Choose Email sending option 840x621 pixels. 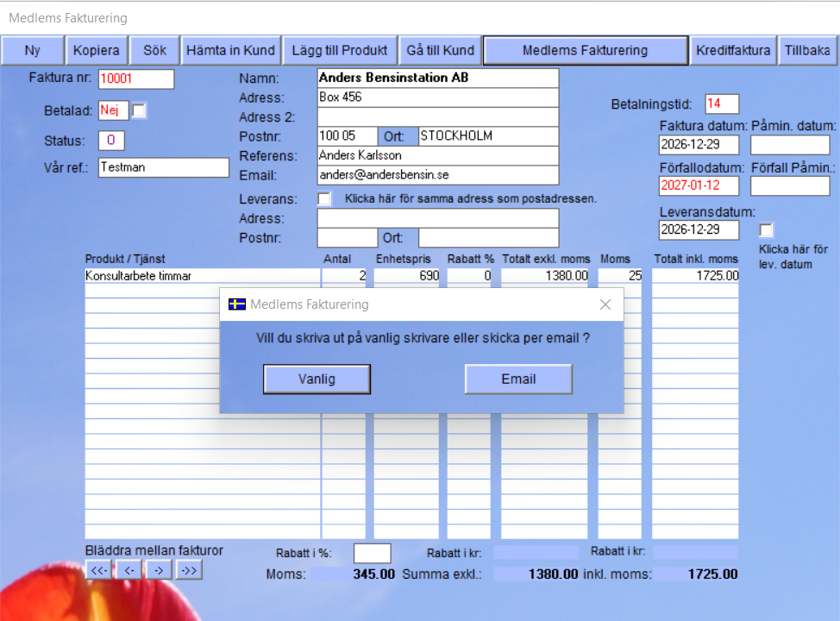pos(518,379)
